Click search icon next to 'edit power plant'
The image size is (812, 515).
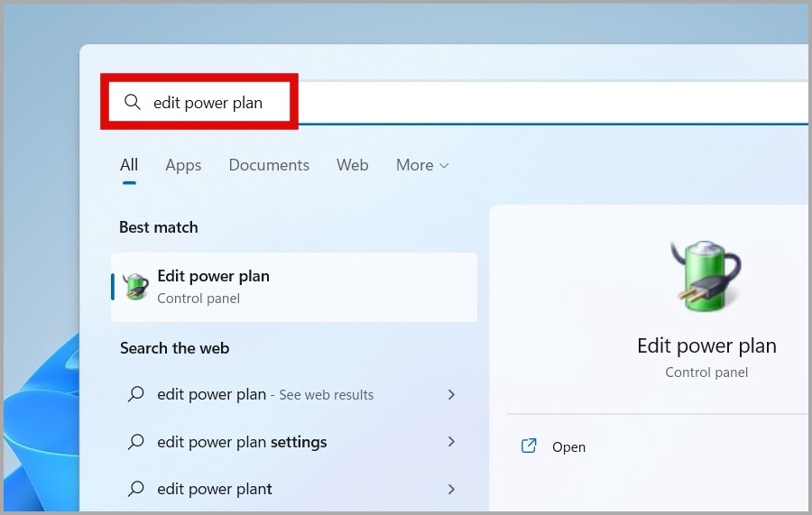pyautogui.click(x=135, y=489)
